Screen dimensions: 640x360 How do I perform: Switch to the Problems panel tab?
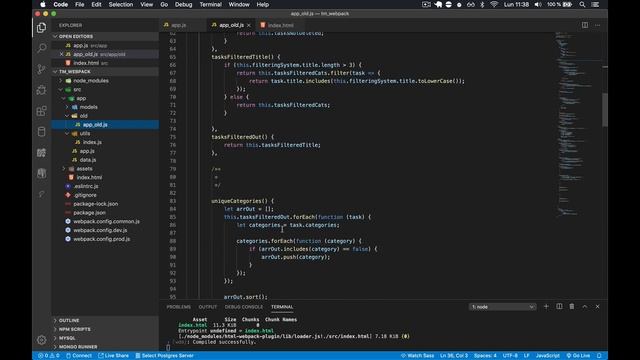pos(178,307)
